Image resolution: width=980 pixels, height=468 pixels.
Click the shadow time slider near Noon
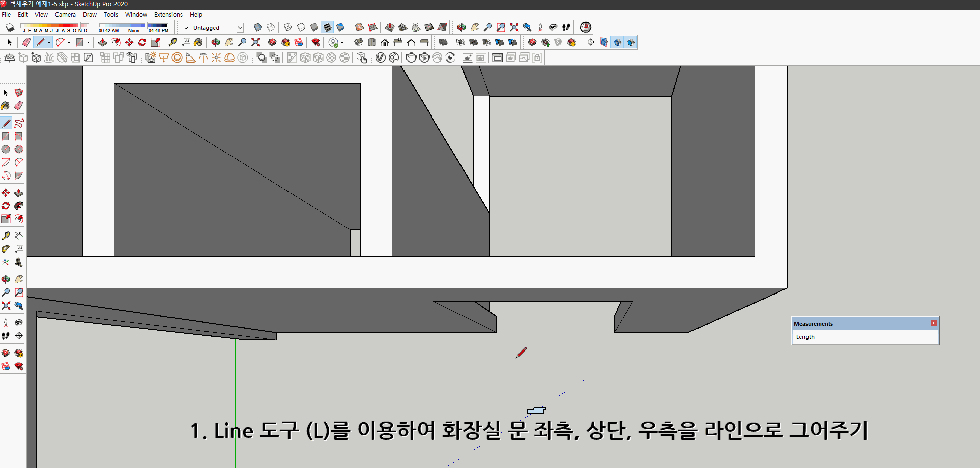point(134,24)
